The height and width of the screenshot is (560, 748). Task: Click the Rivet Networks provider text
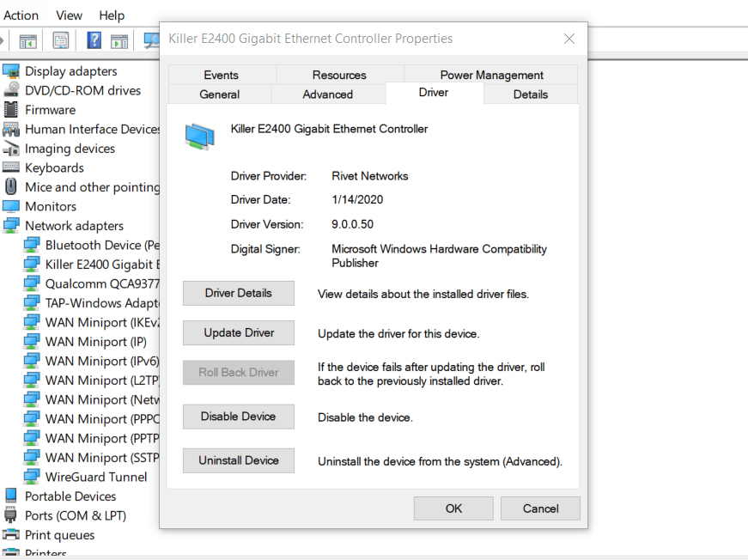370,176
